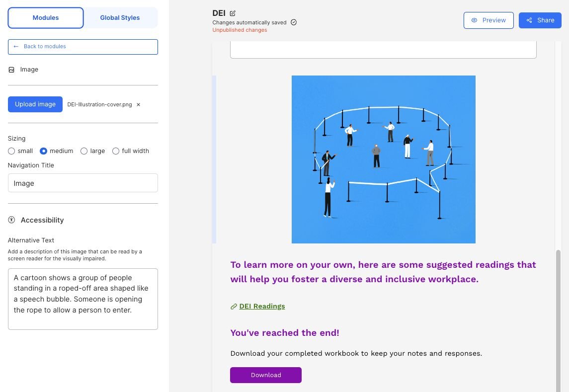Open Preview via the eye icon button
Viewport: 569px width, 392px height.
pyautogui.click(x=488, y=20)
